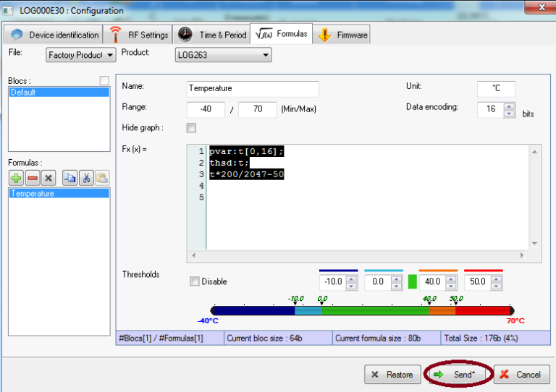Viewport: 556px width, 392px height.
Task: Close the Configuration window
Action: (x=541, y=7)
